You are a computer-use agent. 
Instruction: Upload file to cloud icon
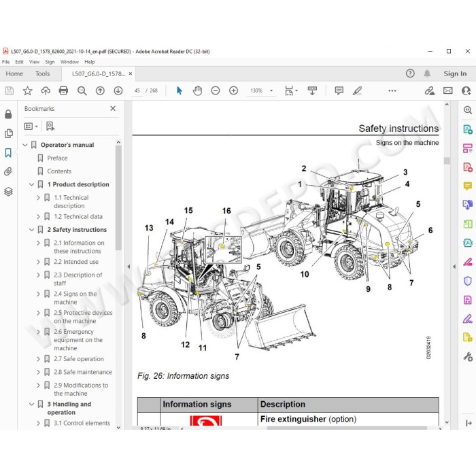tap(46, 90)
